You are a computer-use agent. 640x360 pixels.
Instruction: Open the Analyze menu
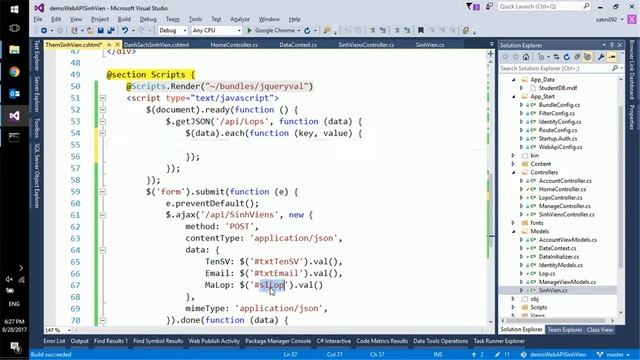240,19
